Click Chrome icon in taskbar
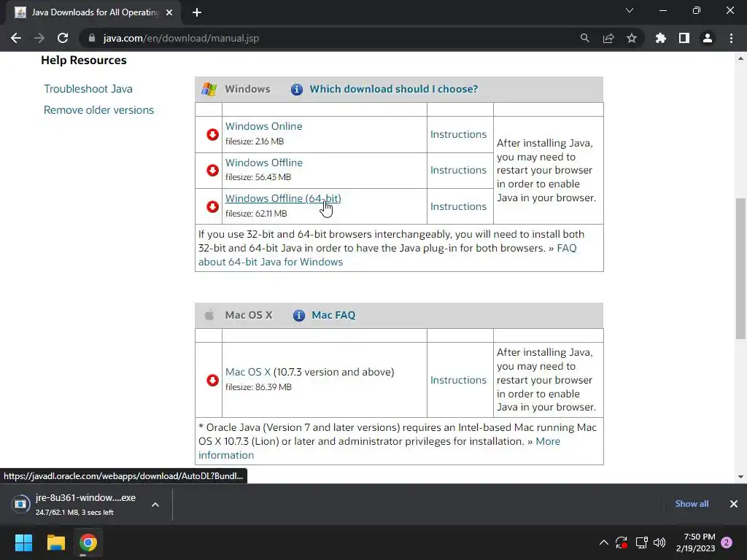747x560 pixels. 88,542
